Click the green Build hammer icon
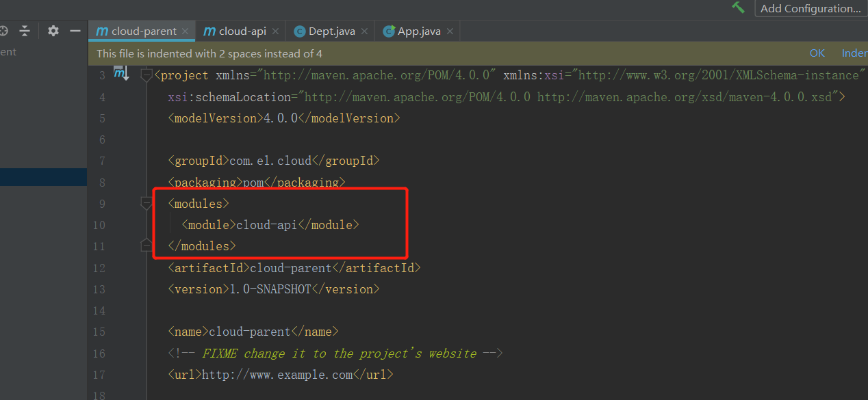This screenshot has width=868, height=400. tap(738, 8)
